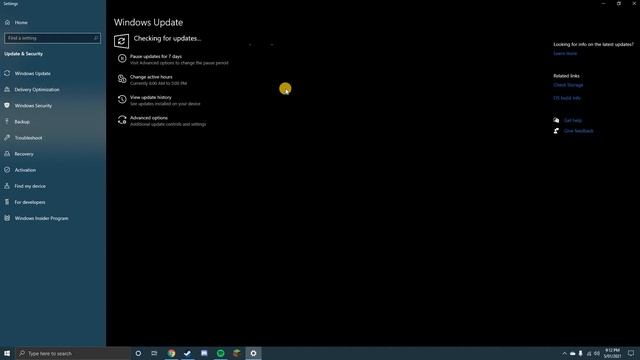640x360 pixels.
Task: Open Advanced options for updates
Action: coord(149,118)
